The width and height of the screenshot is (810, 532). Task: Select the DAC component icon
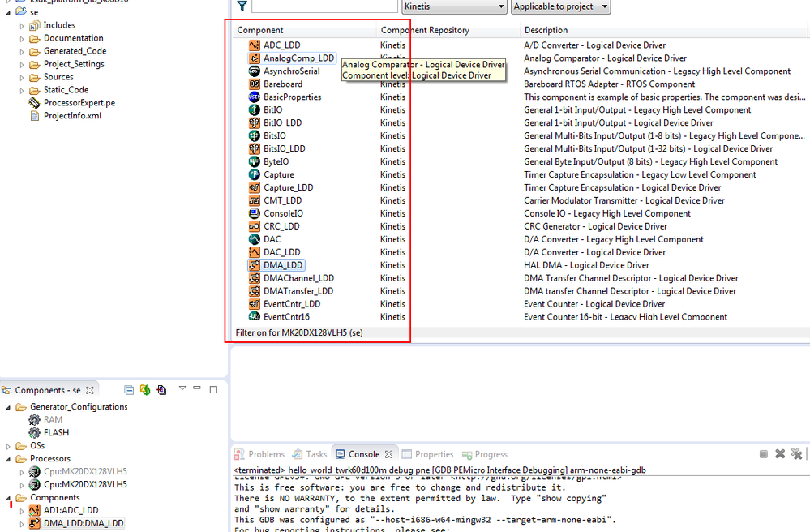tap(254, 239)
